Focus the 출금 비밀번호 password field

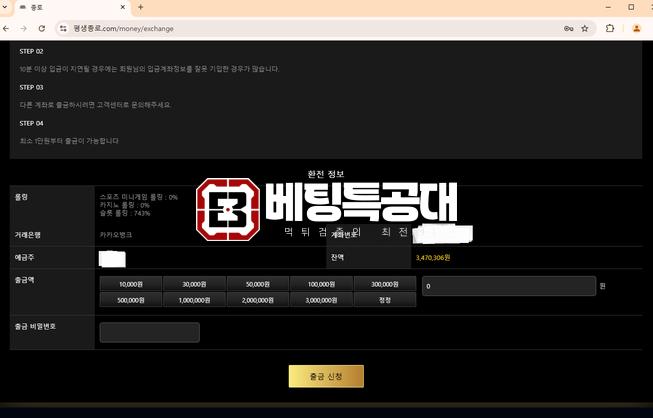tap(150, 332)
